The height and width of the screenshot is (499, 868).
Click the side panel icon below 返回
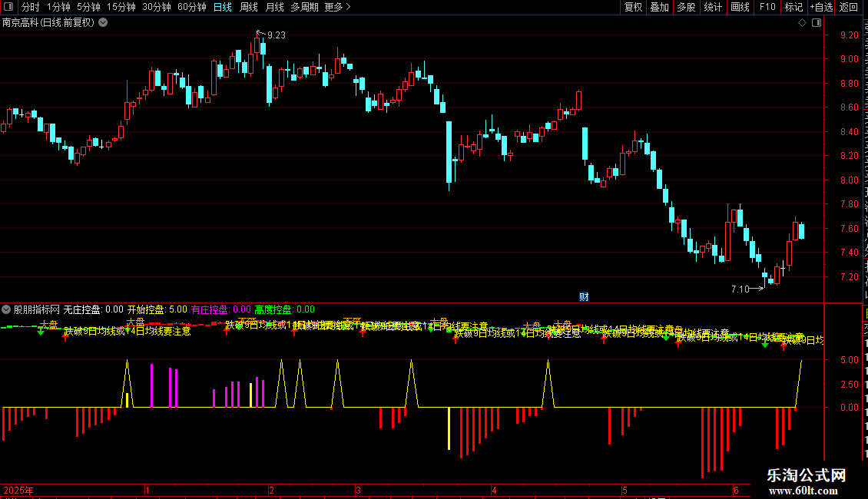(x=817, y=23)
